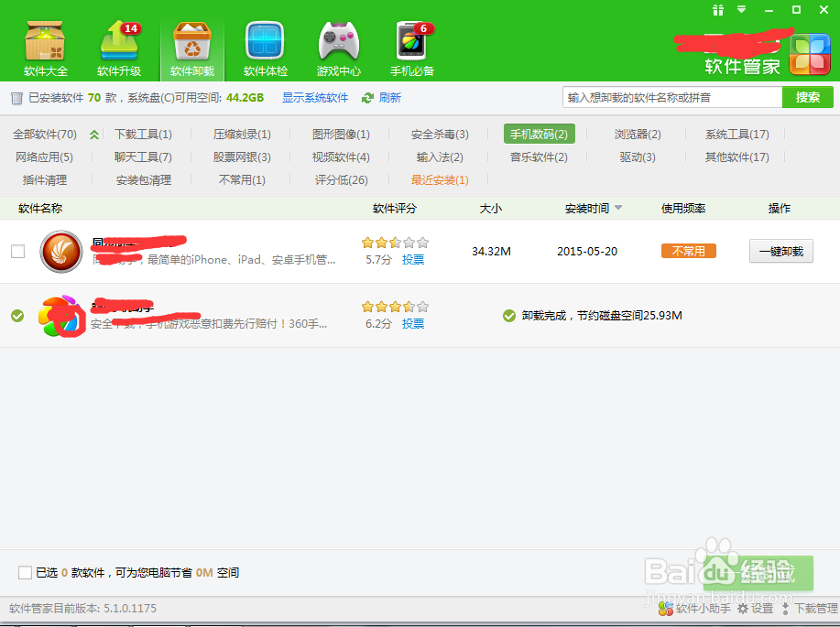Select the 图形图像(1) category
840x627 pixels.
pos(342,135)
